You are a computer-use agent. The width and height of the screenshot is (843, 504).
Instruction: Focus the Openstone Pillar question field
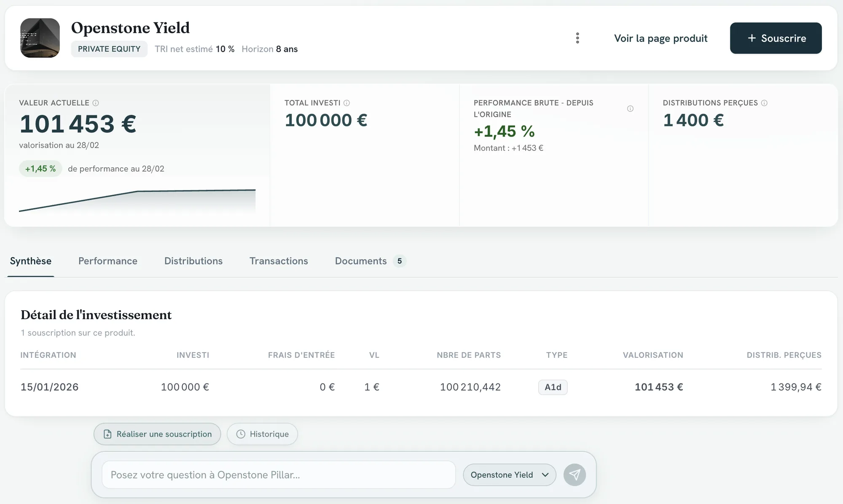(x=279, y=475)
